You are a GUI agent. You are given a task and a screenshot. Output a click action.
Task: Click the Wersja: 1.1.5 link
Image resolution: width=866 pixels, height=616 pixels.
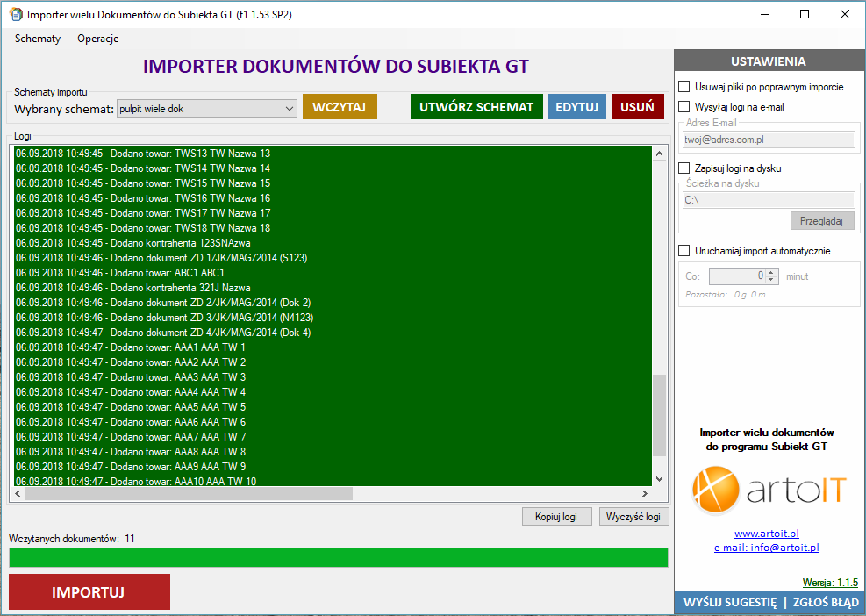point(830,583)
